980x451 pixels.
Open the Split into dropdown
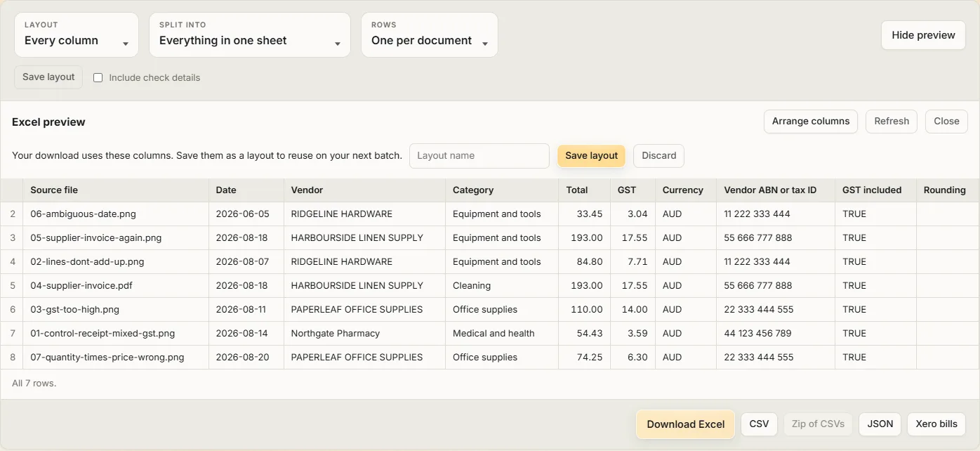click(x=249, y=34)
